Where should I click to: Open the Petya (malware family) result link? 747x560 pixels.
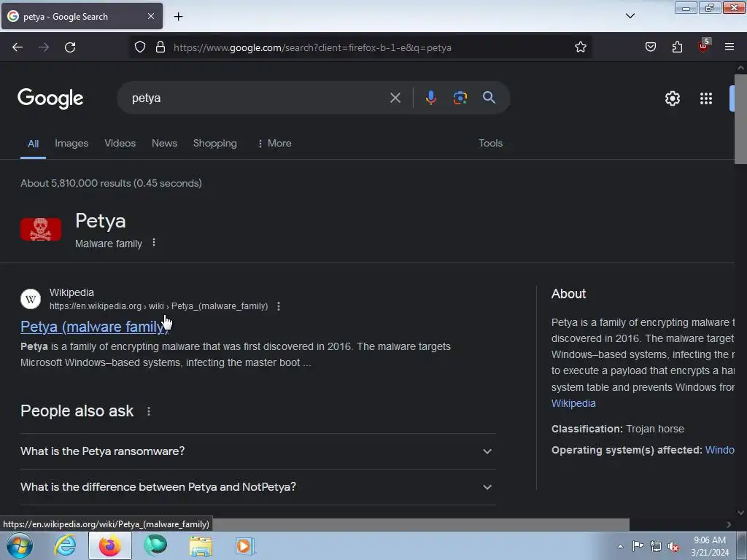(94, 327)
